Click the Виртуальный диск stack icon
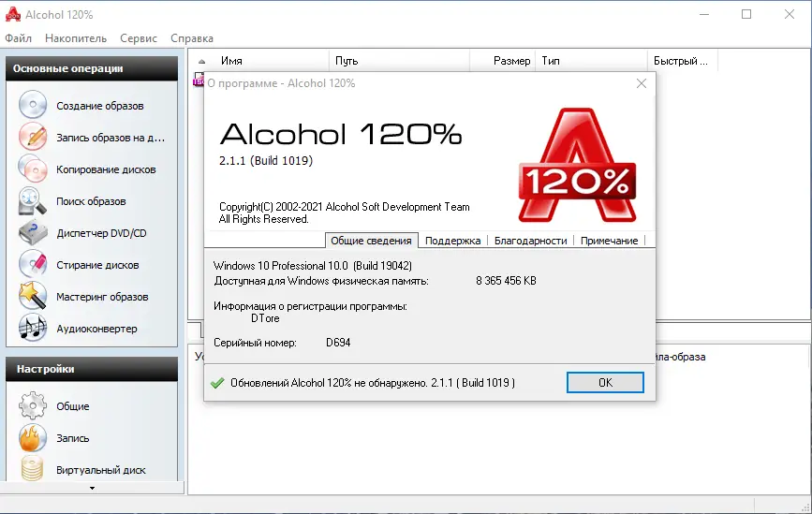 point(33,469)
